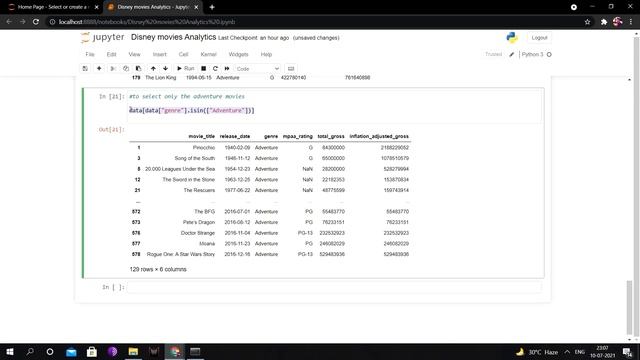Reload the page
Image resolution: width=640 pixels, height=360 pixels.
tap(36, 22)
